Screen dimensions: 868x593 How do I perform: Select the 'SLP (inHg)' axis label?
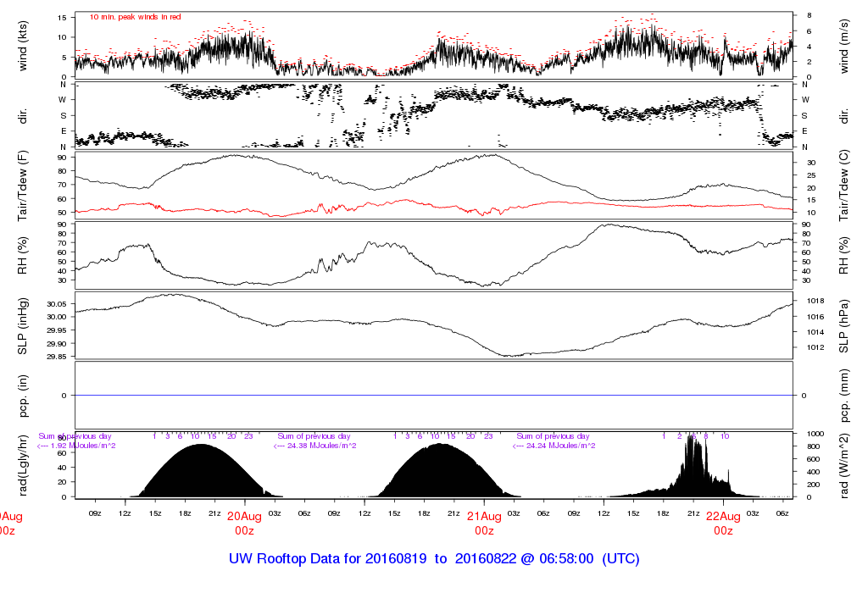coord(23,326)
